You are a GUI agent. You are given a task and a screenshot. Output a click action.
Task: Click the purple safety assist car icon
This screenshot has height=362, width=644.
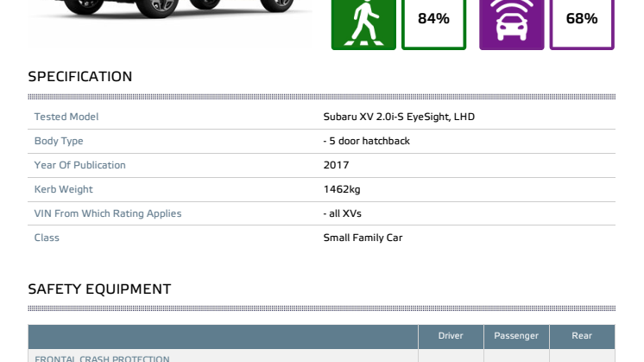(511, 25)
